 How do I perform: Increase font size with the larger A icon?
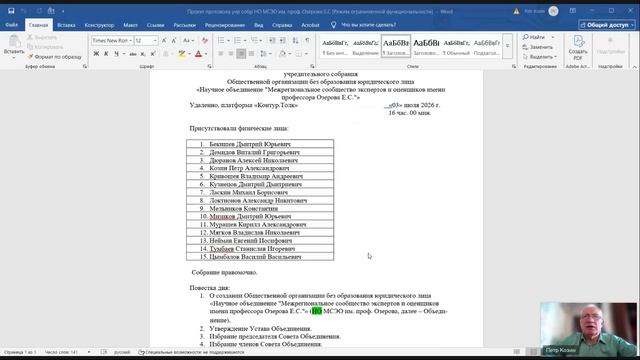pyautogui.click(x=164, y=40)
